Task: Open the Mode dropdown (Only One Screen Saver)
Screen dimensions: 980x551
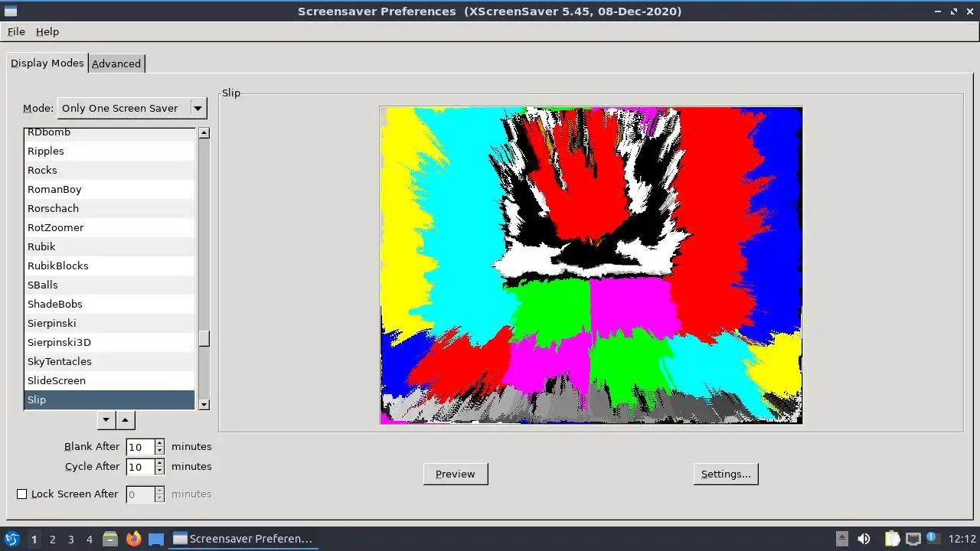Action: click(132, 108)
